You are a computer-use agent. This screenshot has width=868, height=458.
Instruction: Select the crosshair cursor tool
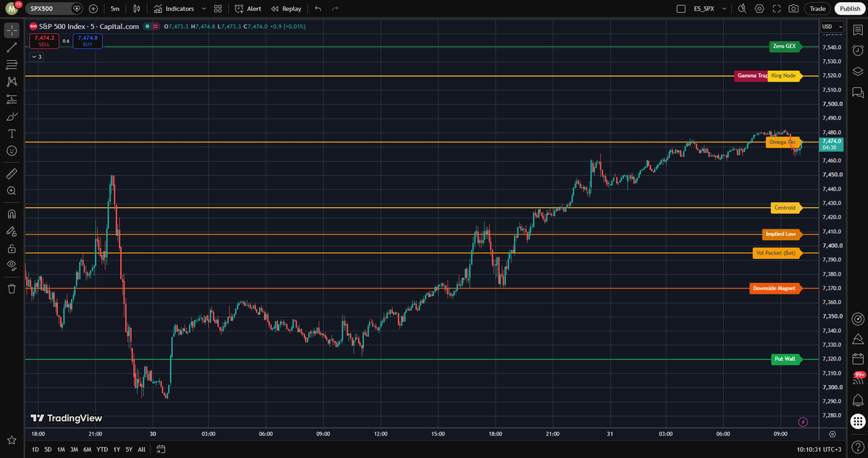(12, 30)
